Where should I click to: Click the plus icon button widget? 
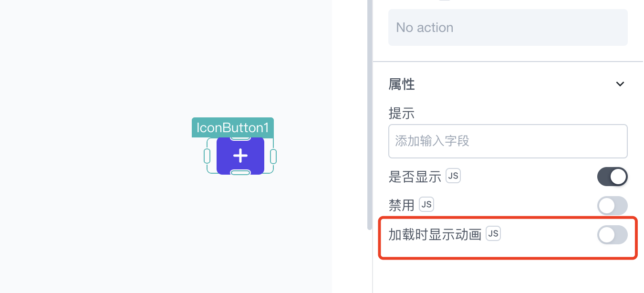[240, 156]
